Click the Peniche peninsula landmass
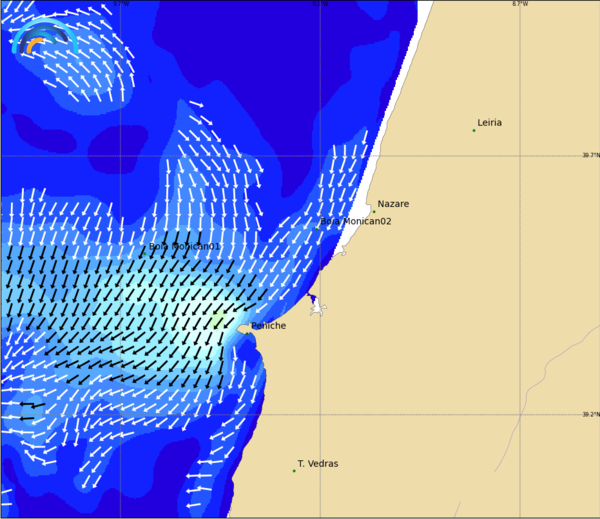Screen dimensions: 600x519 [x=244, y=328]
